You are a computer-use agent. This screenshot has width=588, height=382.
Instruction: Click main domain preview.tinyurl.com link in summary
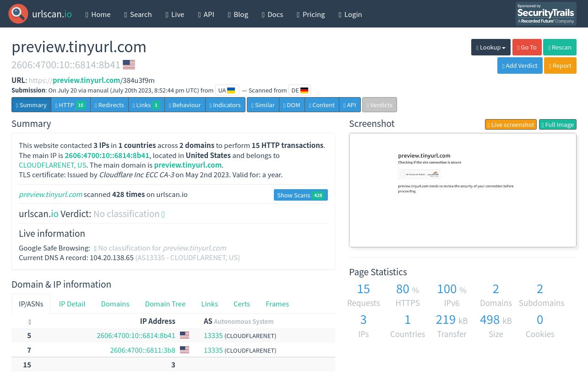click(x=188, y=165)
